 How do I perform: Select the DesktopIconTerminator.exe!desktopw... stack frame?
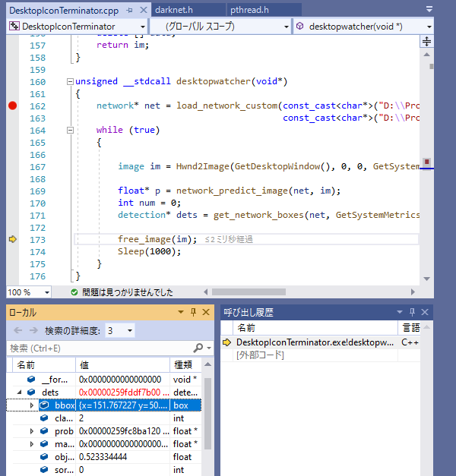point(321,342)
